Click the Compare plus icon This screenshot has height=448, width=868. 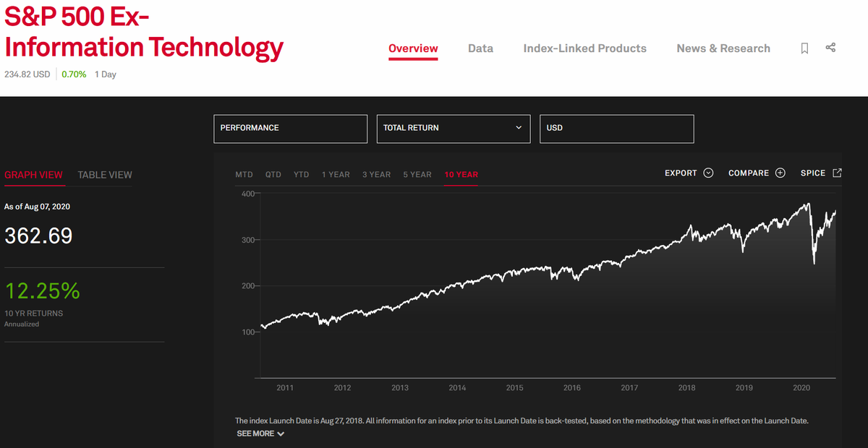tap(780, 173)
